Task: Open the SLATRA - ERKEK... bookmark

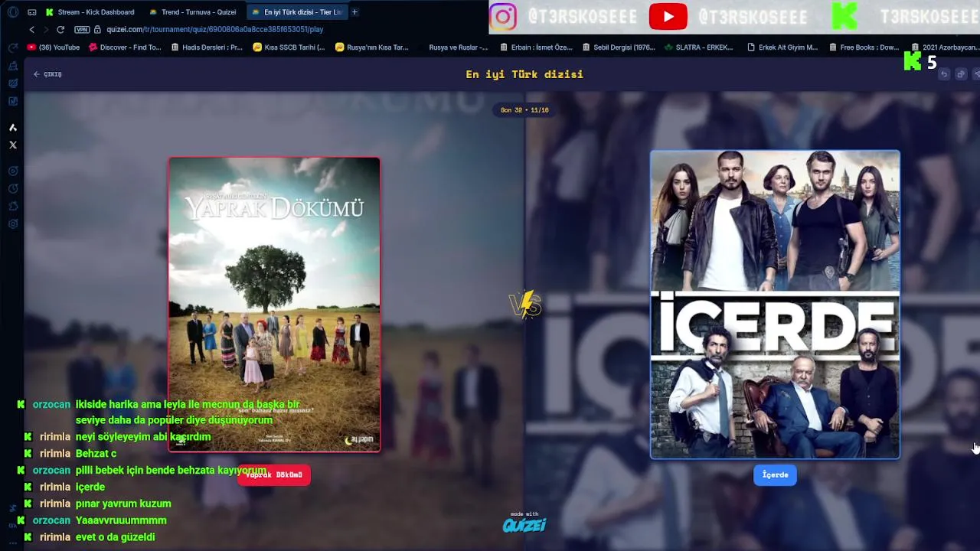Action: coord(699,47)
